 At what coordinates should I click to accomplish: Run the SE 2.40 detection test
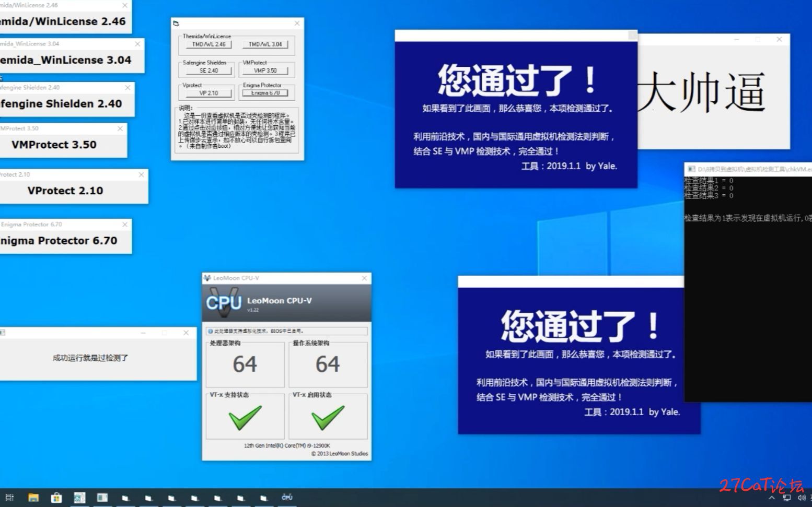point(208,70)
